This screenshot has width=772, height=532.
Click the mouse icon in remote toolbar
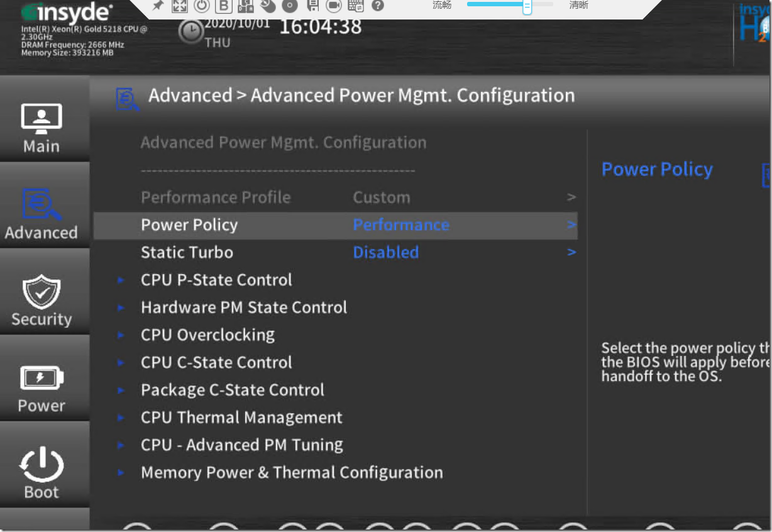(x=268, y=6)
